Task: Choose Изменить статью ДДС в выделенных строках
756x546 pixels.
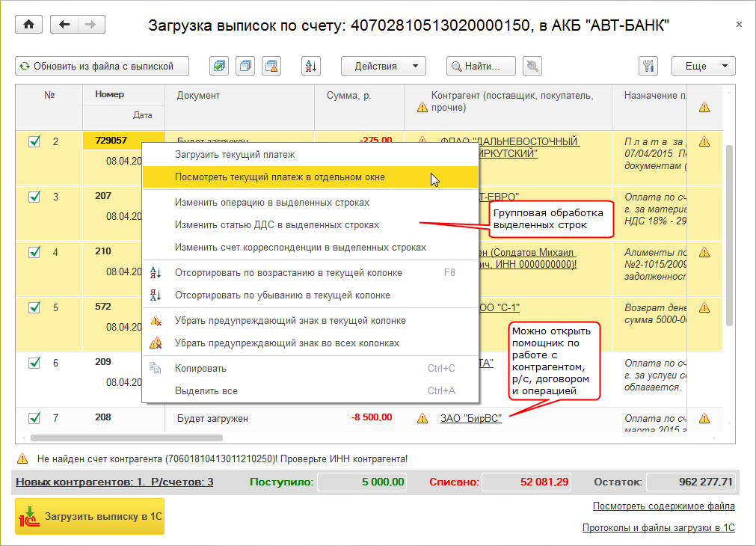Action: [x=277, y=225]
